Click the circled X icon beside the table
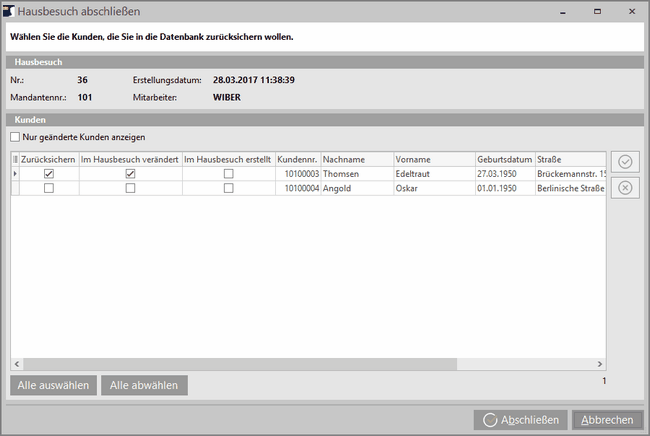Image resolution: width=650 pixels, height=436 pixels. pos(625,187)
